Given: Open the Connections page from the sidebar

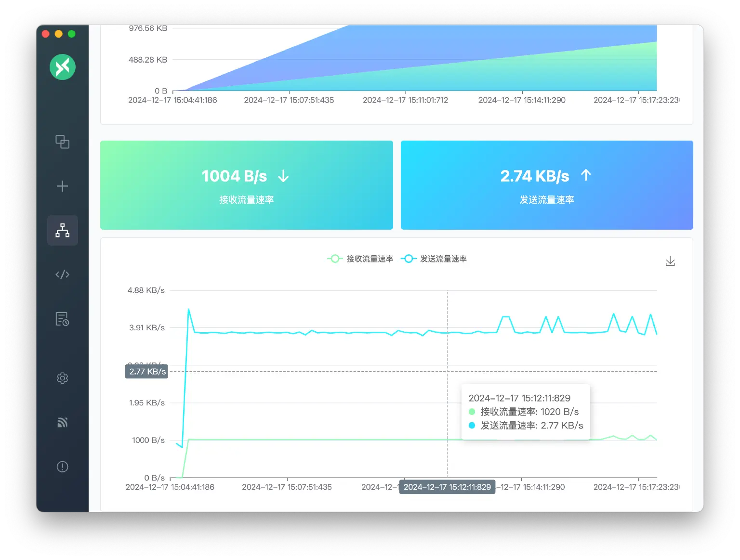Looking at the screenshot, I should click(x=62, y=142).
